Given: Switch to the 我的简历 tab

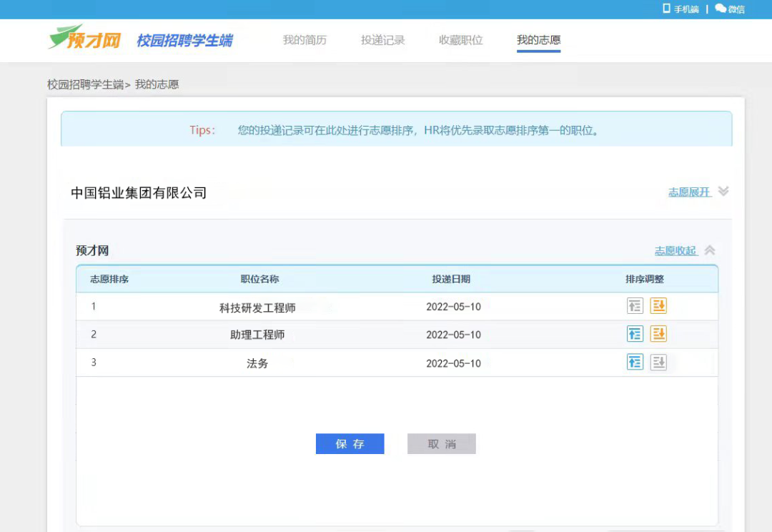Looking at the screenshot, I should (x=305, y=40).
